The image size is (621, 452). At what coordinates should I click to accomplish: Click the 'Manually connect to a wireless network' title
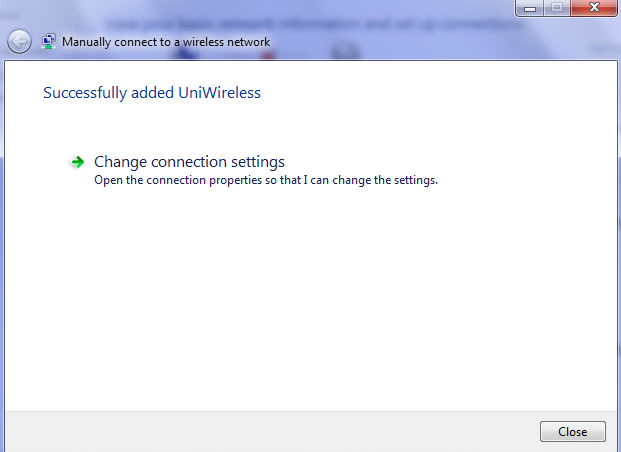(166, 42)
